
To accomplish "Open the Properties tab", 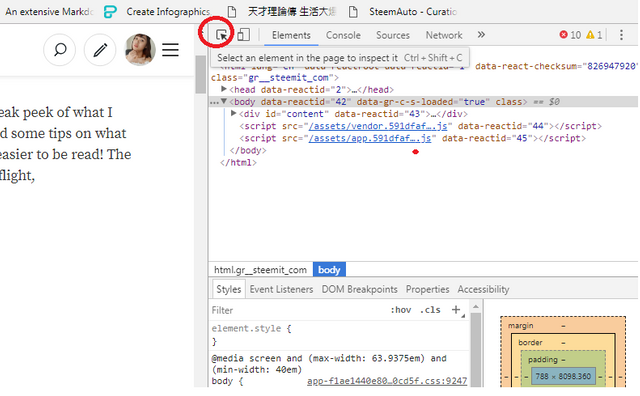I will point(427,289).
